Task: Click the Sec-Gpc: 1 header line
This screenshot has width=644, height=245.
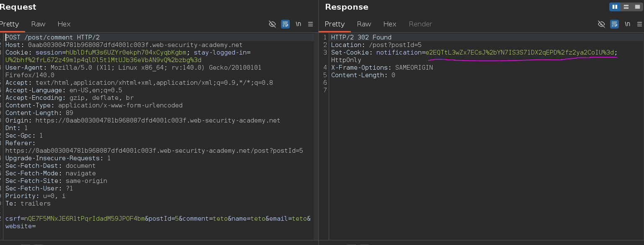Action: [24, 136]
